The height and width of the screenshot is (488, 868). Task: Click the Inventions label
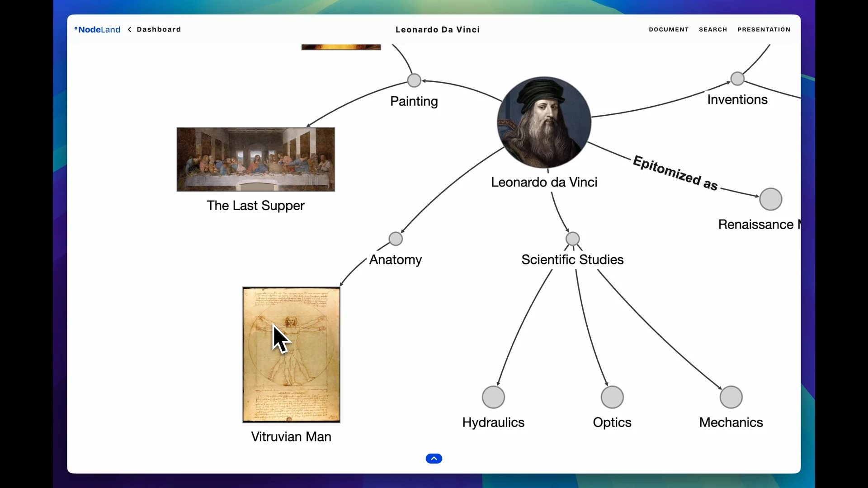737,99
